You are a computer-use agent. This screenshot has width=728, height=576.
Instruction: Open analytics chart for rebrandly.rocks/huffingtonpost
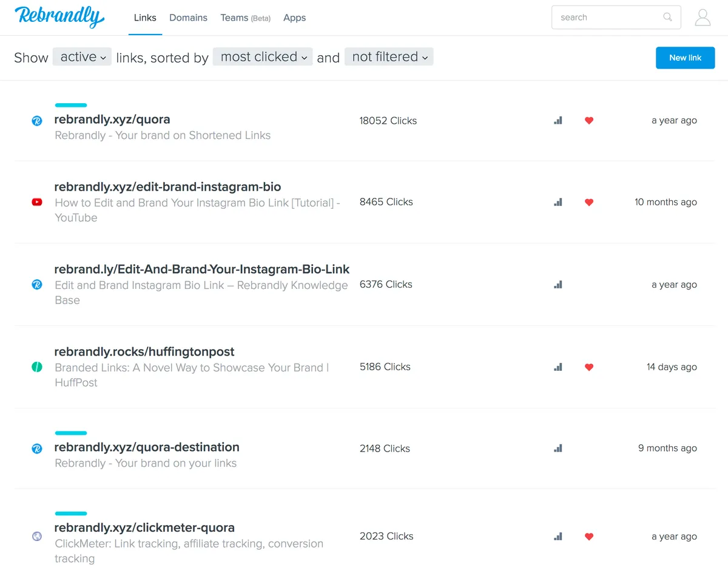click(558, 367)
